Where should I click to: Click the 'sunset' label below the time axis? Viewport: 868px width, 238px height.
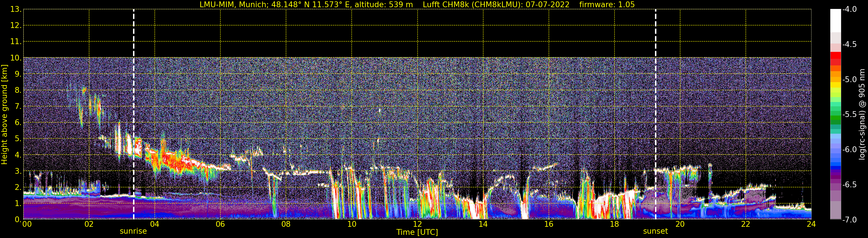tap(655, 231)
